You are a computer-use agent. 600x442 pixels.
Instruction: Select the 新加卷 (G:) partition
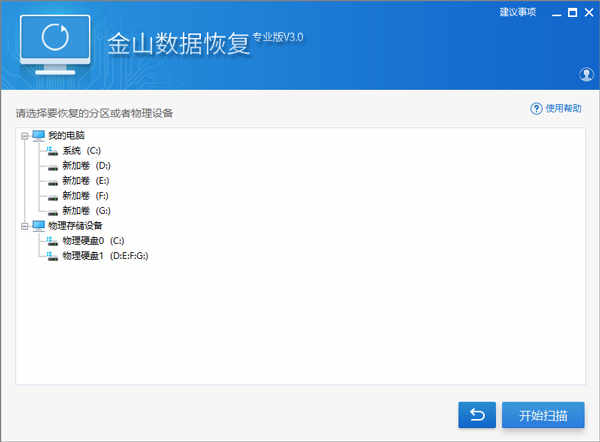tap(86, 211)
